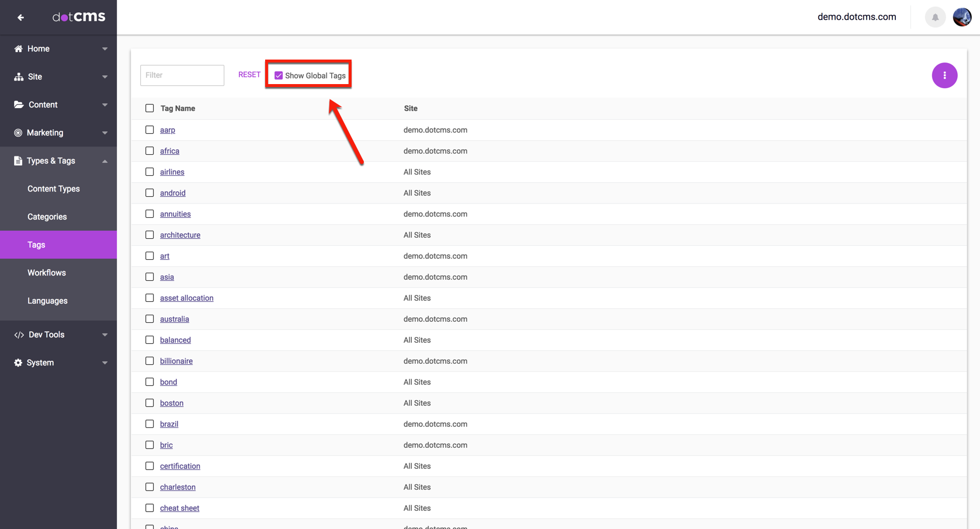Open the purple three-dot actions menu
Screen dimensions: 980x529
[x=944, y=75]
